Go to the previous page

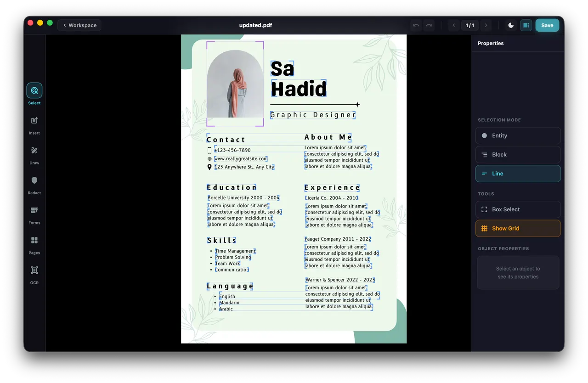[x=454, y=25]
